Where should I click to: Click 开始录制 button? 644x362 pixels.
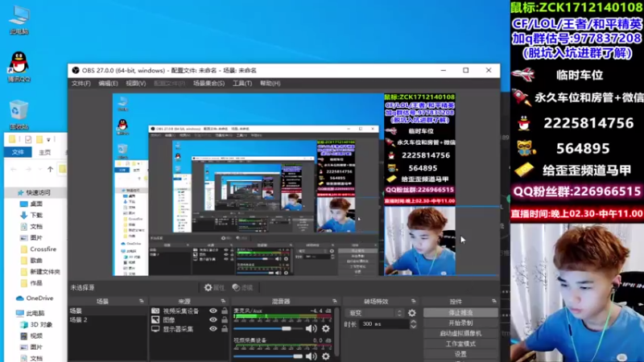[460, 323]
